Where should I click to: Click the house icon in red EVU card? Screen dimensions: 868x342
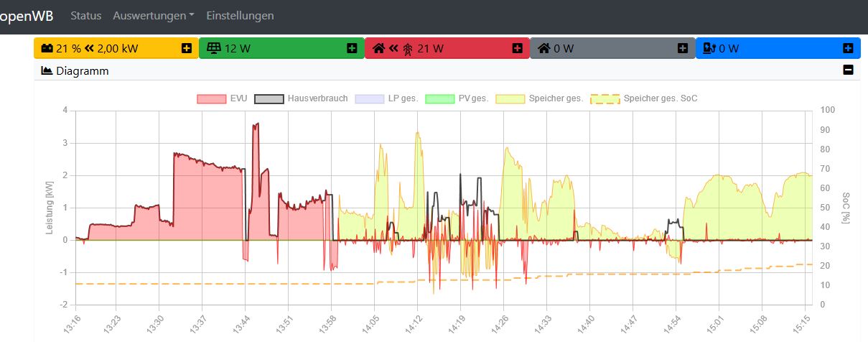coord(379,48)
